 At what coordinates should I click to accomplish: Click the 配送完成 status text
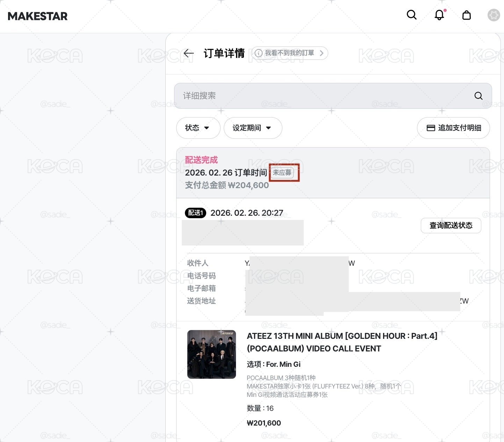click(201, 160)
